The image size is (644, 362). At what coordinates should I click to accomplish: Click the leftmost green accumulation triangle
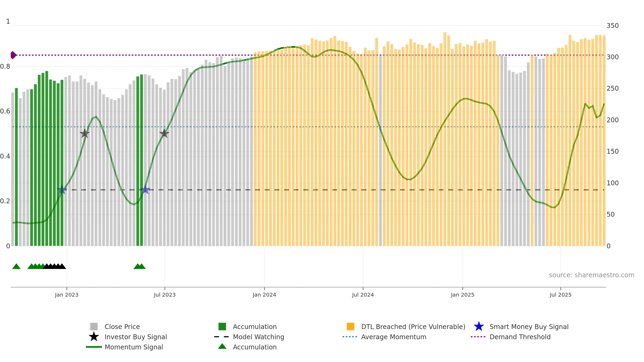[x=16, y=266]
